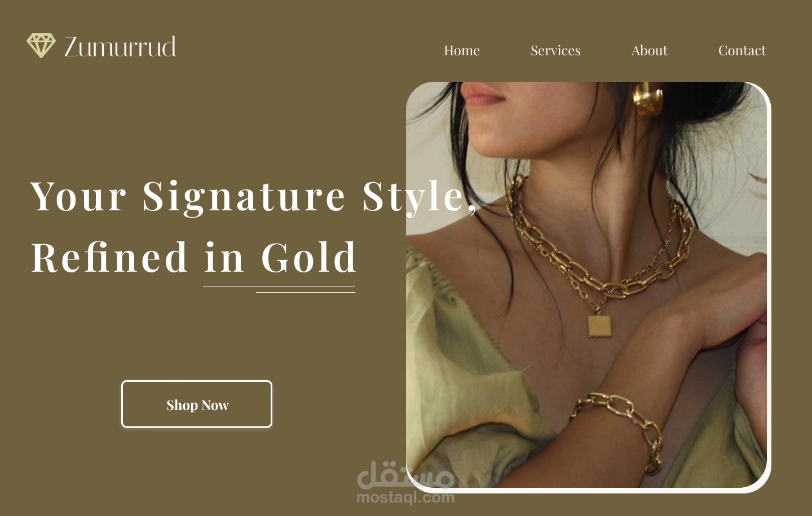
Task: Open the Contact page link
Action: point(742,50)
